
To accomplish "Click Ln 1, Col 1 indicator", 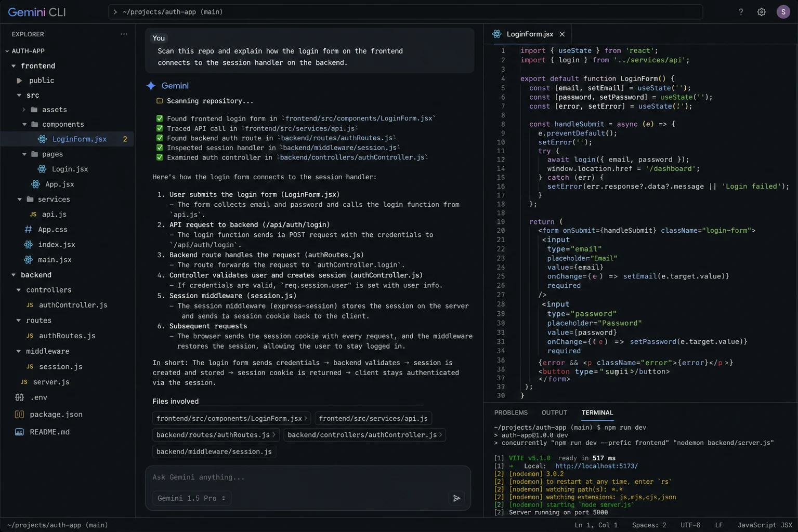I will 596,525.
